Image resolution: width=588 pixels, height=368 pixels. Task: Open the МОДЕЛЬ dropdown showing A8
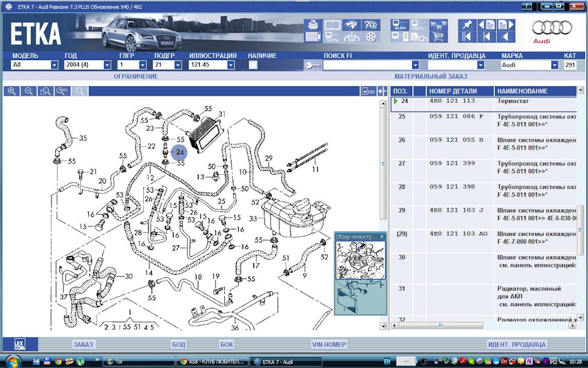(x=55, y=64)
